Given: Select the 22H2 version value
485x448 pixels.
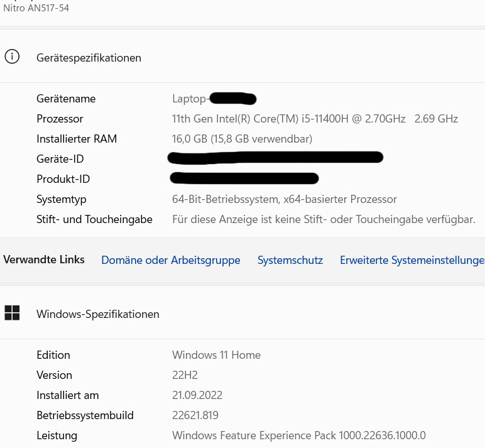Looking at the screenshot, I should tap(185, 375).
